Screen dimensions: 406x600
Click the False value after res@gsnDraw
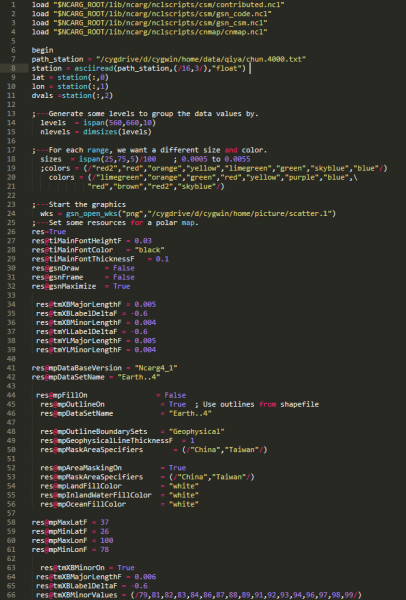click(x=124, y=268)
